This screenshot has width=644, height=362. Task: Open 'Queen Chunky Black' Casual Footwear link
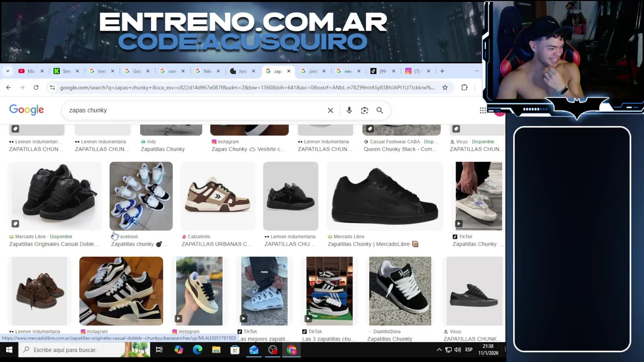[x=400, y=149]
